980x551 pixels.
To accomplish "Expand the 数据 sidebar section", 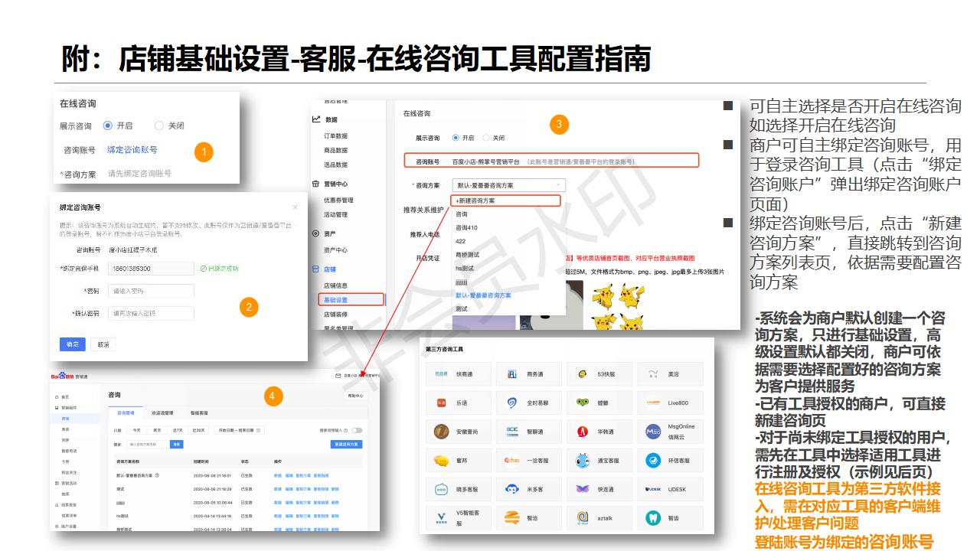I will pos(331,119).
